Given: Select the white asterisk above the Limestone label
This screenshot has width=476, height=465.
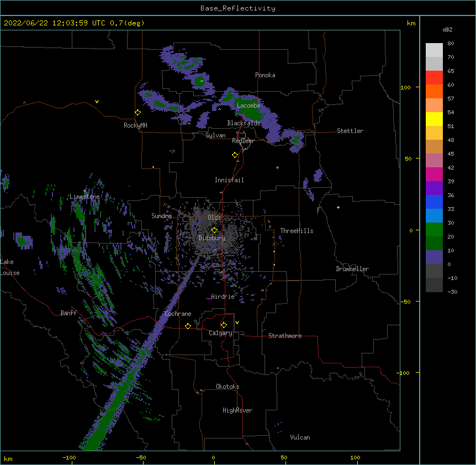Looking at the screenshot, I should (84, 191).
